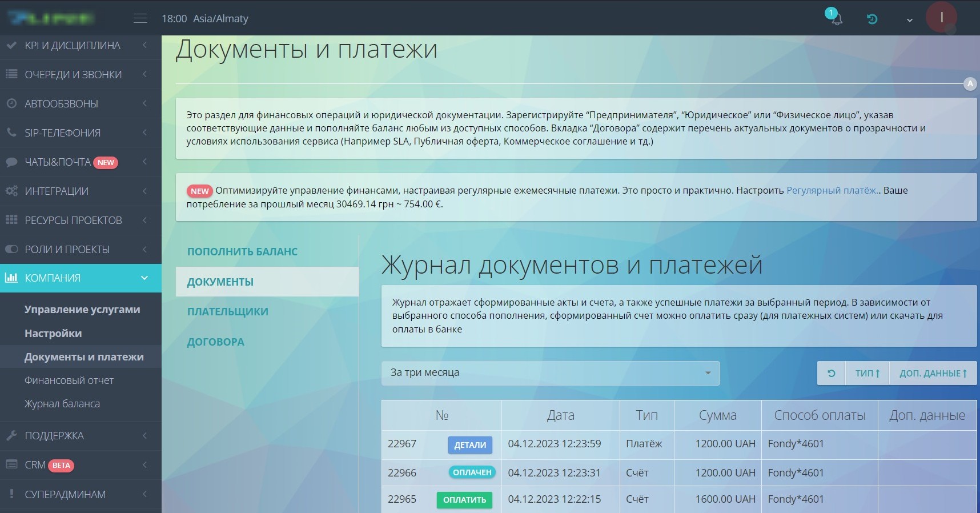Viewport: 980px width, 513px height.
Task: Click the round A marker near header line
Action: 970,83
